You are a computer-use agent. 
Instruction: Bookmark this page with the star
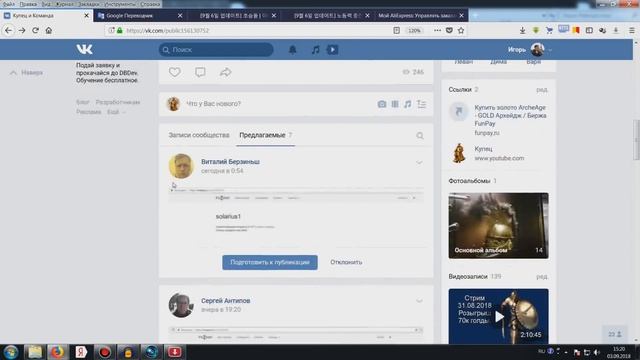[x=461, y=31]
